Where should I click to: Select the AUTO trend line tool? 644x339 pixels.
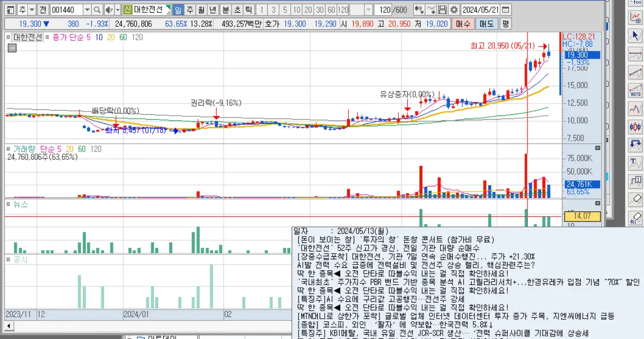click(636, 90)
